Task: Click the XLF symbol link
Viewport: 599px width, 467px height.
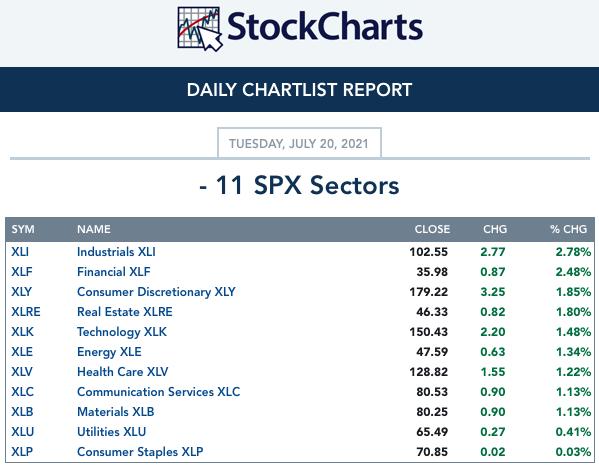Action: click(x=22, y=272)
